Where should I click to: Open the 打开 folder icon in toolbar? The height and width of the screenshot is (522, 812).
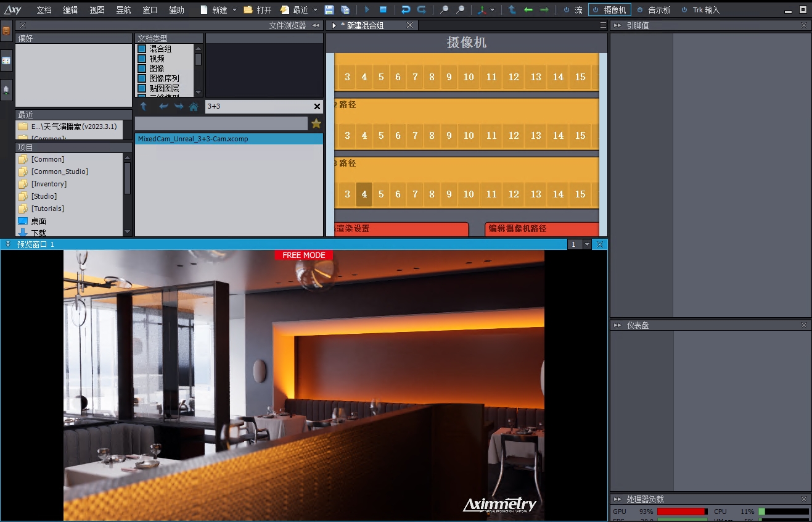(x=248, y=10)
